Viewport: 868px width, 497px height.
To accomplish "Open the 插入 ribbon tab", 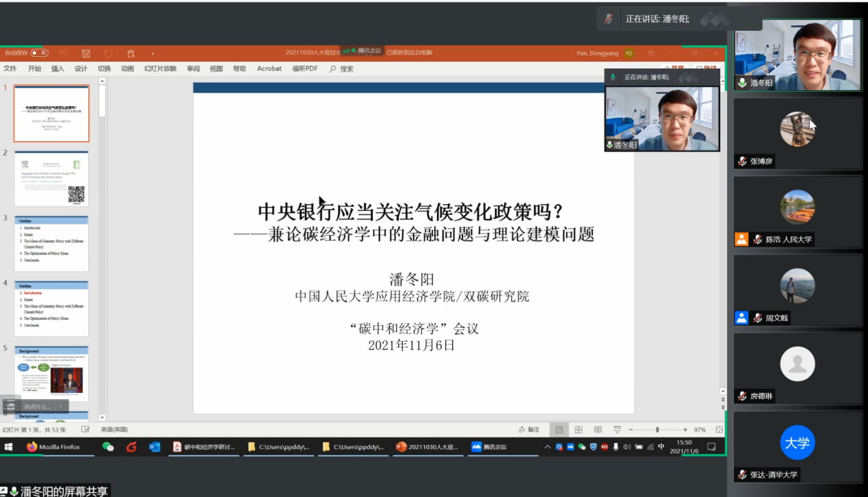I will point(57,68).
